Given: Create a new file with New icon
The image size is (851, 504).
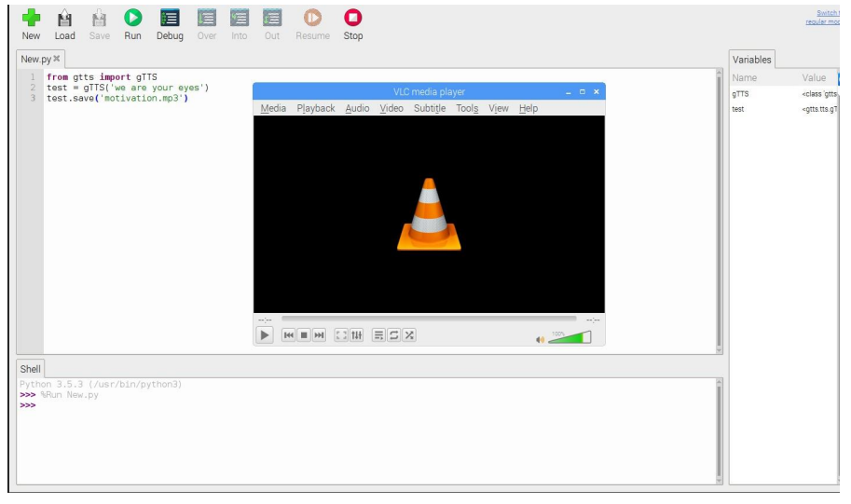Looking at the screenshot, I should [31, 19].
